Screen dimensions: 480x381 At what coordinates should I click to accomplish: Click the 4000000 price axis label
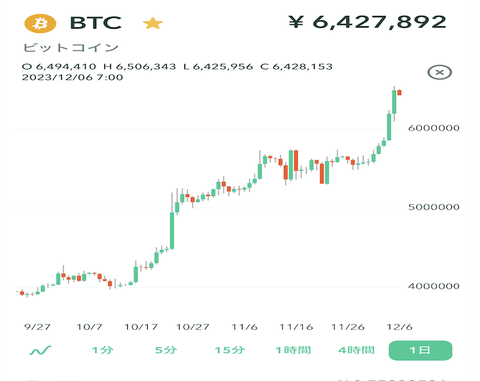point(434,286)
